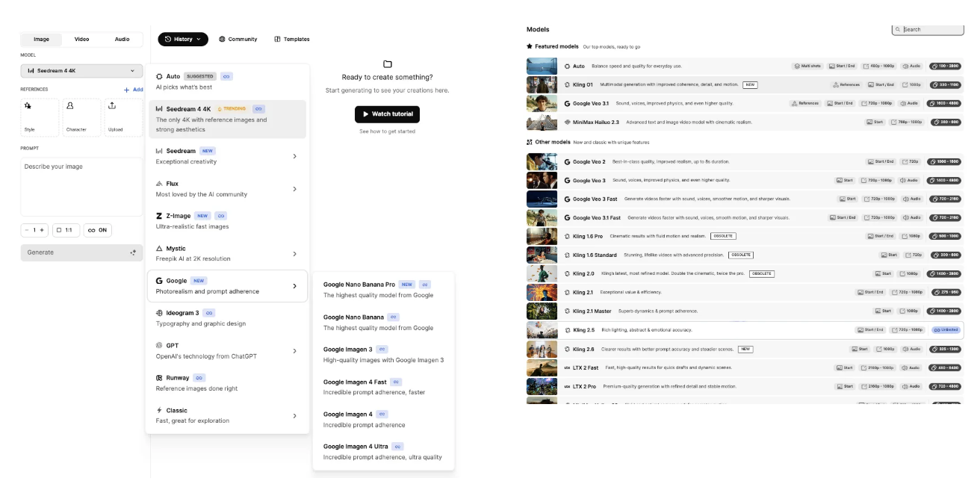
Task: Select Google Nano Banana Pro from submenu
Action: 359,285
